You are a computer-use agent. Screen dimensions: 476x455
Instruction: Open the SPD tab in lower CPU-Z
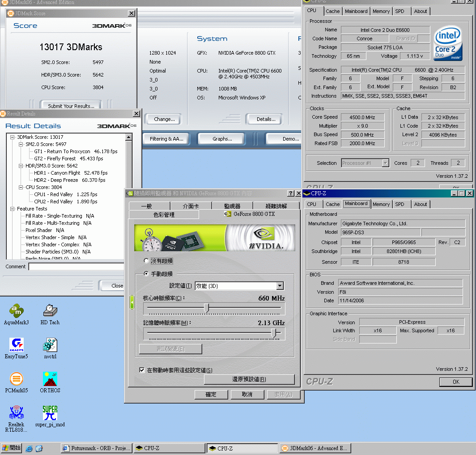click(x=399, y=204)
